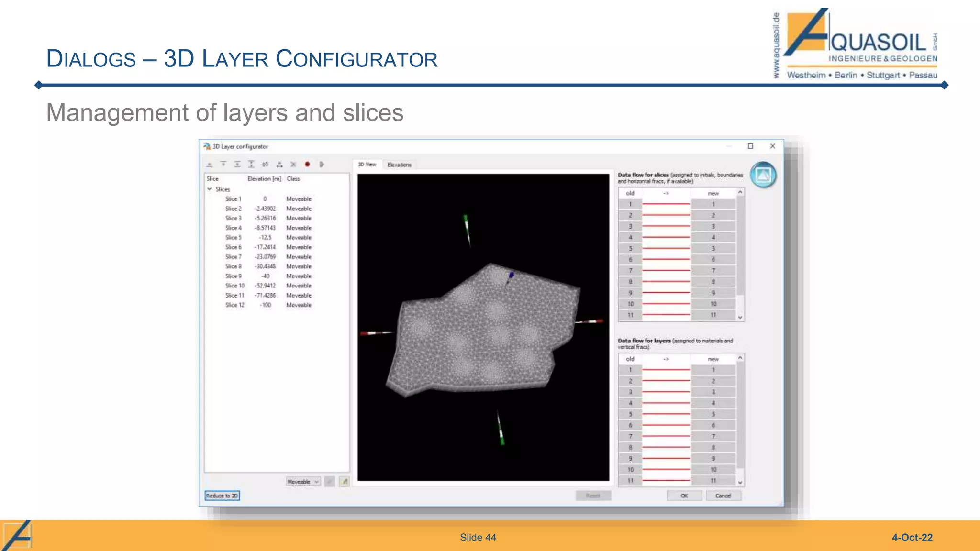Click the first slice toolbar icon
This screenshot has width=980, height=551.
point(209,165)
